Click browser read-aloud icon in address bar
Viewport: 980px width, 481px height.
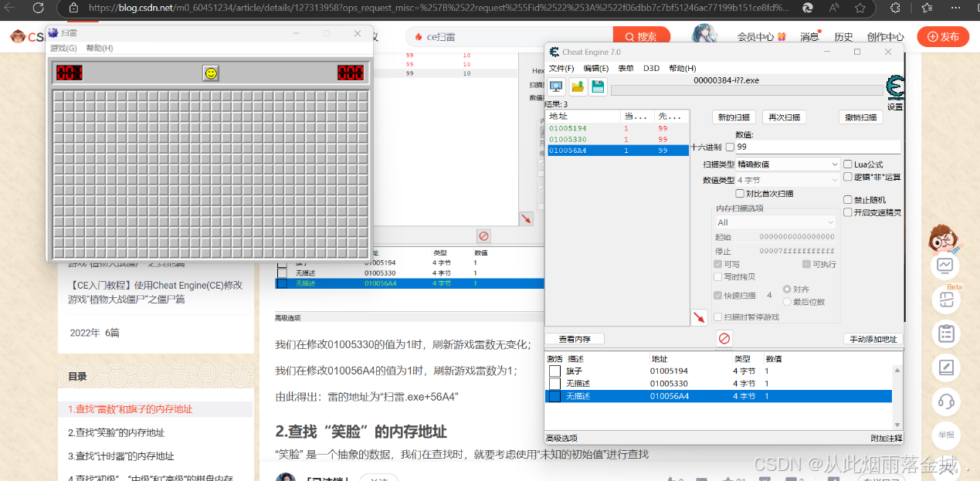[836, 8]
